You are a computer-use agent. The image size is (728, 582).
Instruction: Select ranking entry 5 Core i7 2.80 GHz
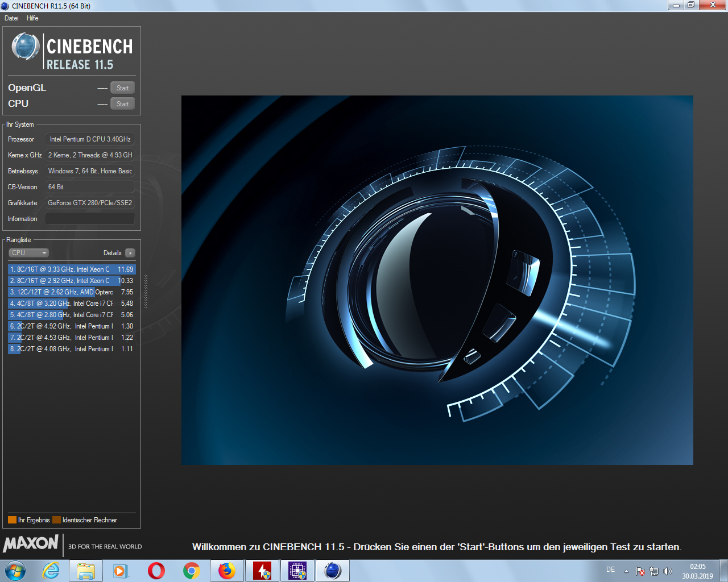click(x=72, y=315)
